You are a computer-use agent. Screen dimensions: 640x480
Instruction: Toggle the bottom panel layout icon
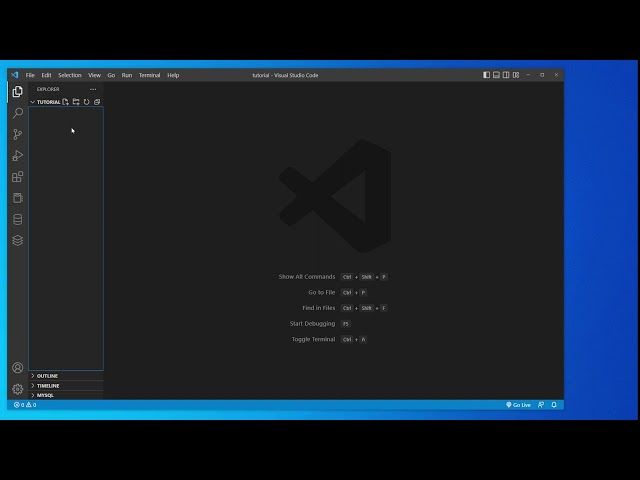tap(496, 75)
